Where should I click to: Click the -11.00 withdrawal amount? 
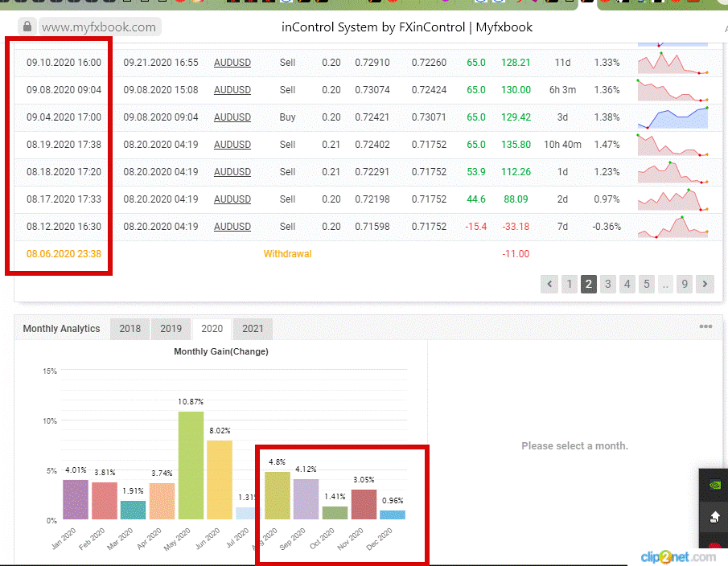click(x=516, y=254)
